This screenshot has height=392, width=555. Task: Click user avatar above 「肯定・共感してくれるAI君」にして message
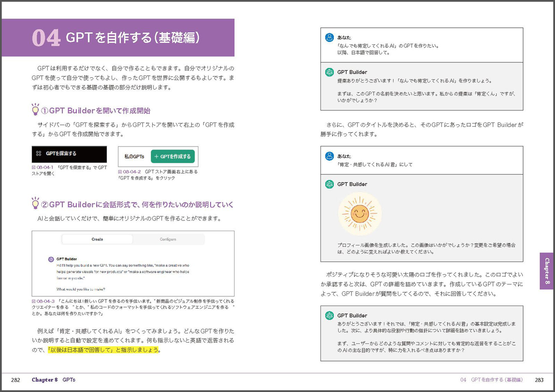pyautogui.click(x=329, y=156)
